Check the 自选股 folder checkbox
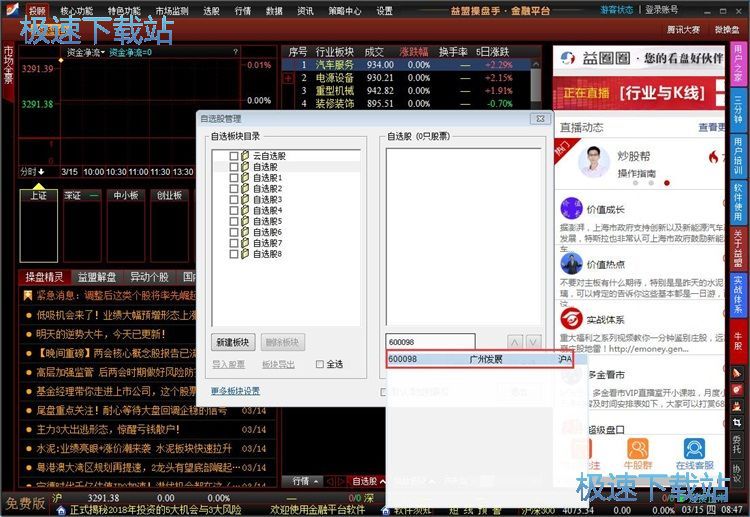 (x=234, y=167)
